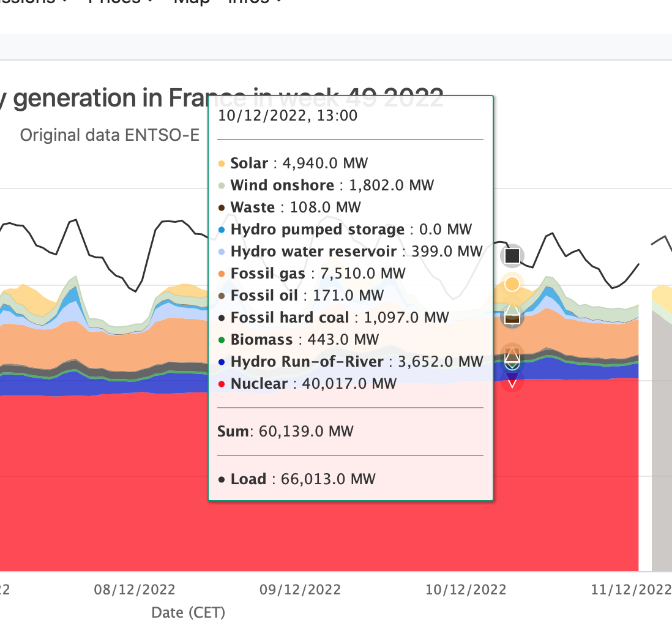The image size is (672, 625).
Task: Click the blue Hydro Run-of-River bullet
Action: tap(222, 362)
